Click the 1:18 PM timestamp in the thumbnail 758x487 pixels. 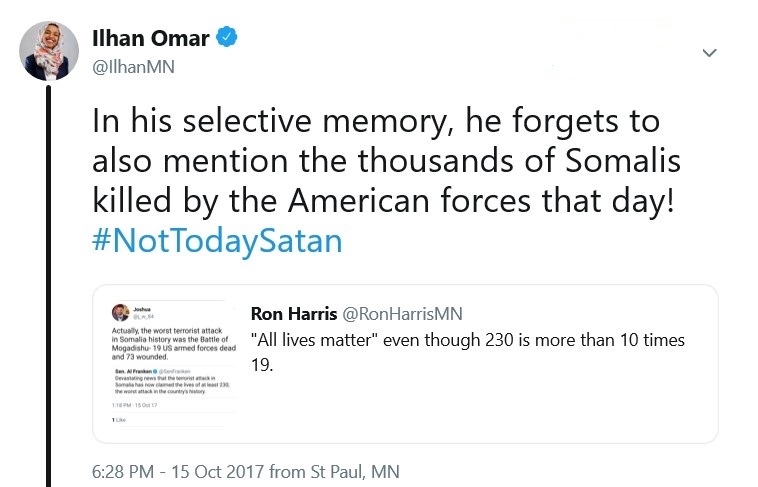click(121, 405)
